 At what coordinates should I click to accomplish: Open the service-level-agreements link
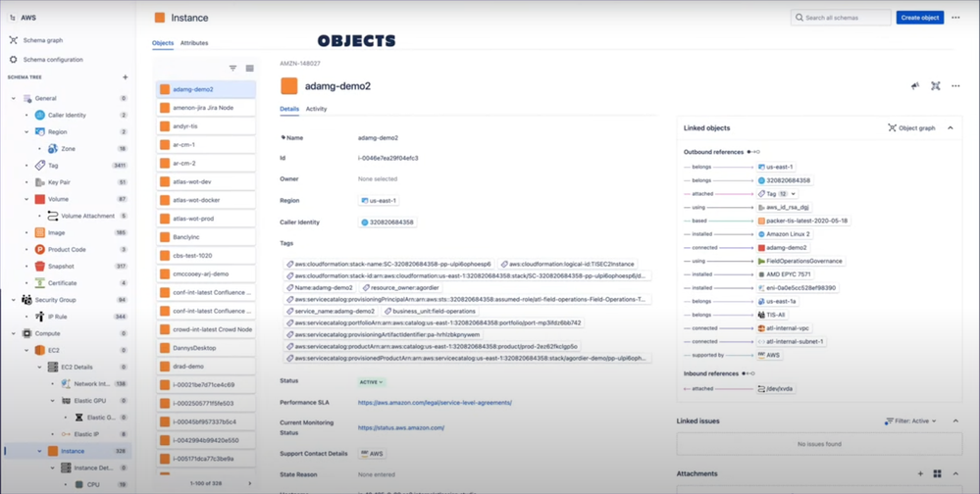[435, 403]
